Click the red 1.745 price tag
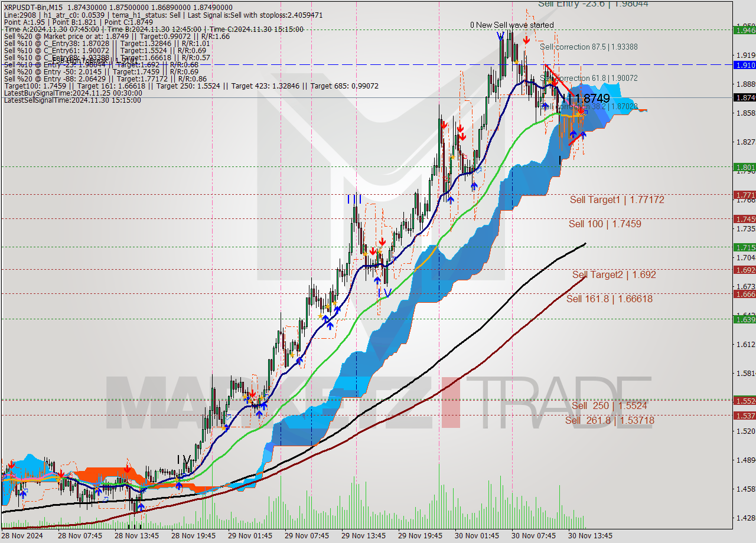 744,219
